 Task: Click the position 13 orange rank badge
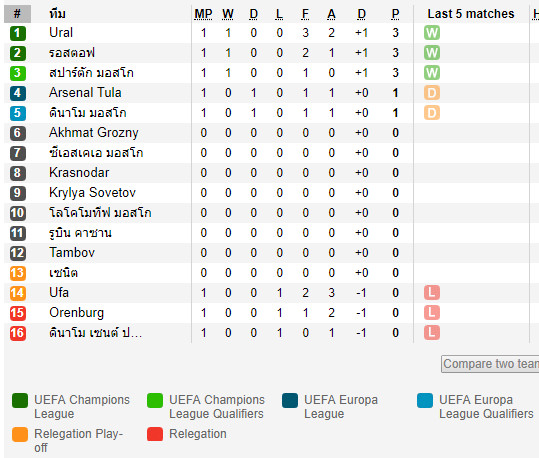pyautogui.click(x=18, y=273)
